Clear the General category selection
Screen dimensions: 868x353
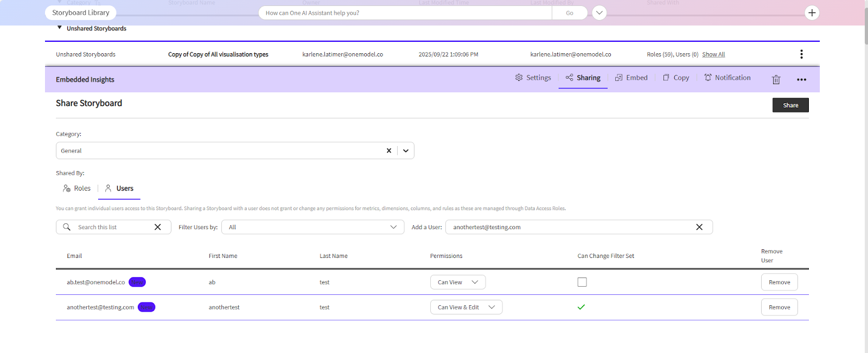pos(388,151)
